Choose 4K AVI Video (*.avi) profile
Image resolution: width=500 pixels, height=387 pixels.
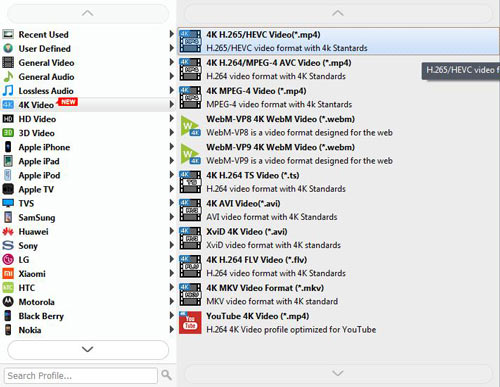click(x=338, y=210)
